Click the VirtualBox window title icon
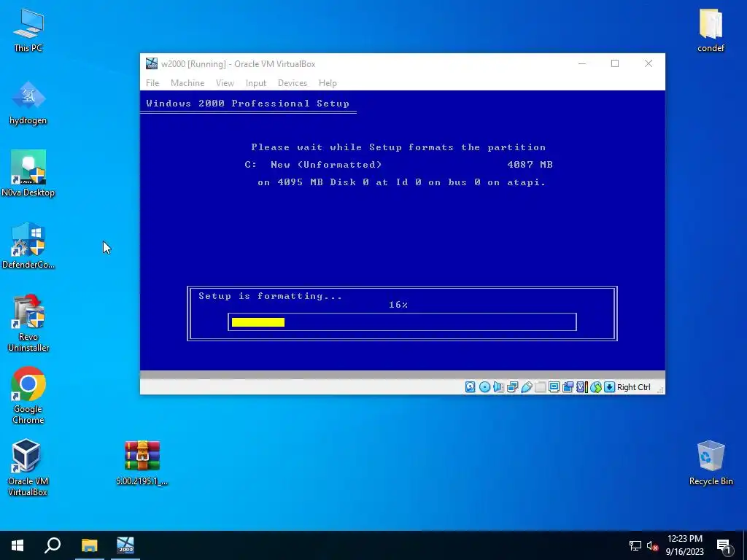 click(152, 64)
